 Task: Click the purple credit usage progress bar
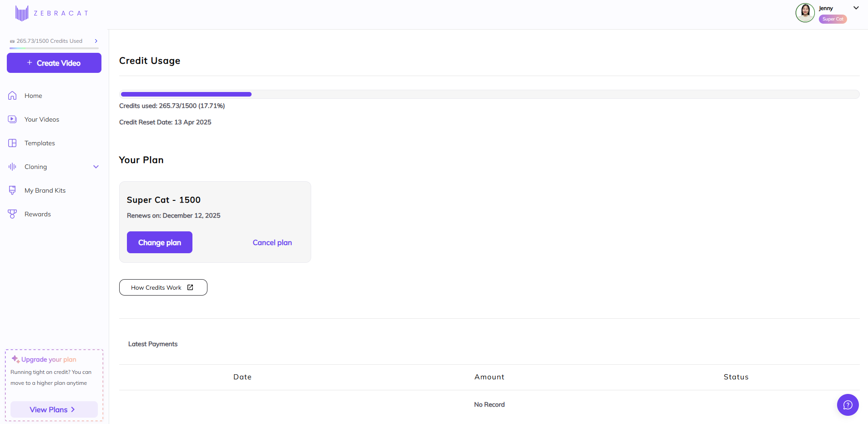pyautogui.click(x=186, y=94)
